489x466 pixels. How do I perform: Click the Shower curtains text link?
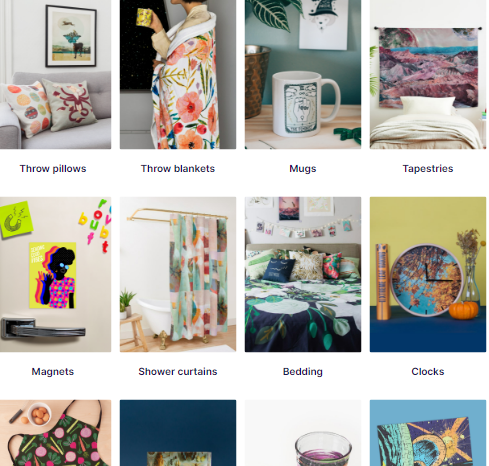(x=178, y=372)
